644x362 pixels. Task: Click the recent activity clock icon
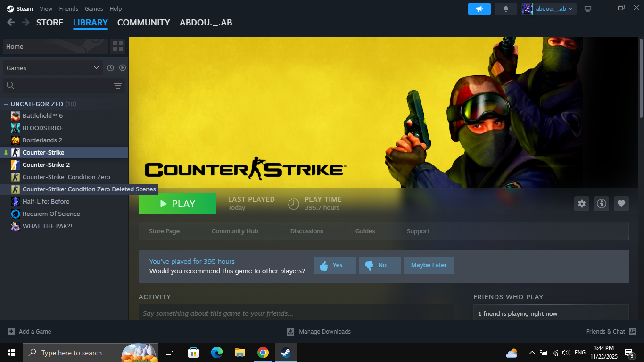[x=110, y=68]
